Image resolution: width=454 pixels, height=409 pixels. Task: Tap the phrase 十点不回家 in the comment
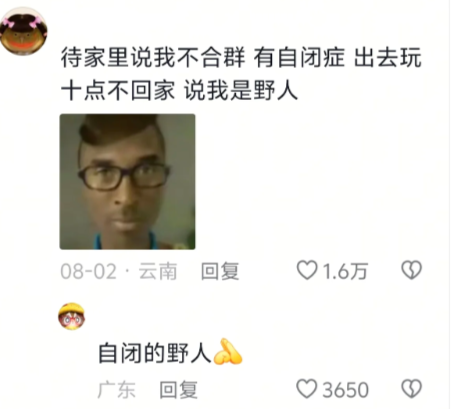point(118,90)
